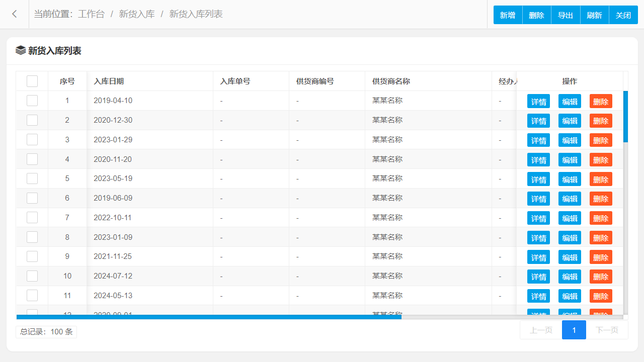
Task: Delete the 2019-06-09 row
Action: 601,199
